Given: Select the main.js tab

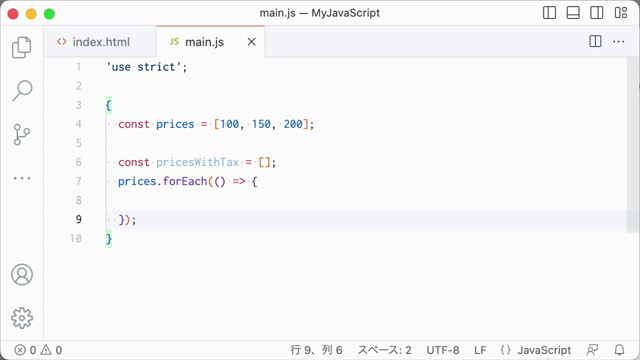Looking at the screenshot, I should point(204,42).
